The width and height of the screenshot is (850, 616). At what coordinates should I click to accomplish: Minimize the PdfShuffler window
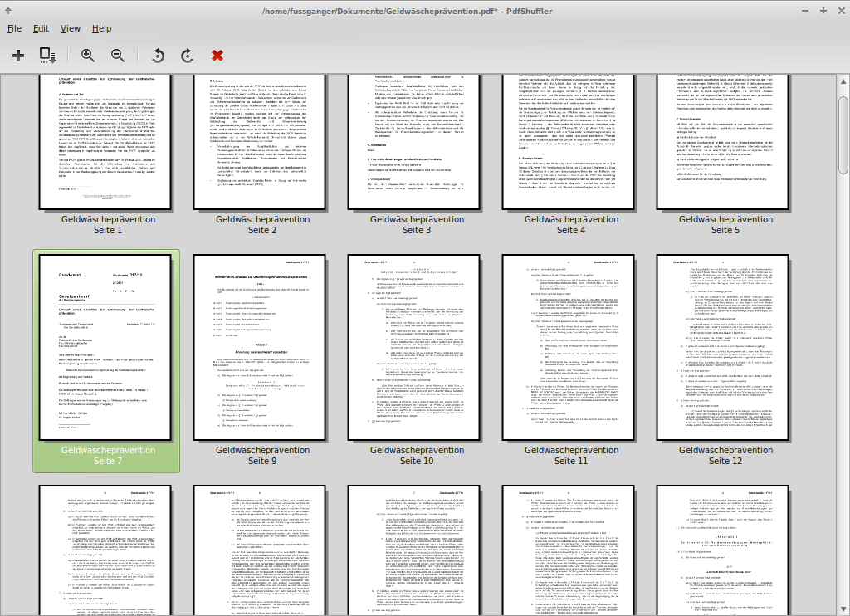click(x=805, y=11)
